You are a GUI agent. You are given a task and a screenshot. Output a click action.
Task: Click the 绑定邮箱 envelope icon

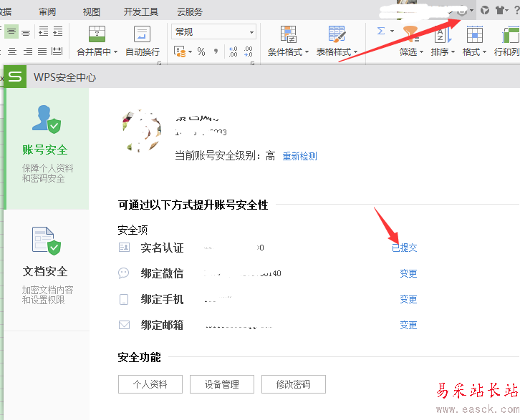(x=124, y=325)
